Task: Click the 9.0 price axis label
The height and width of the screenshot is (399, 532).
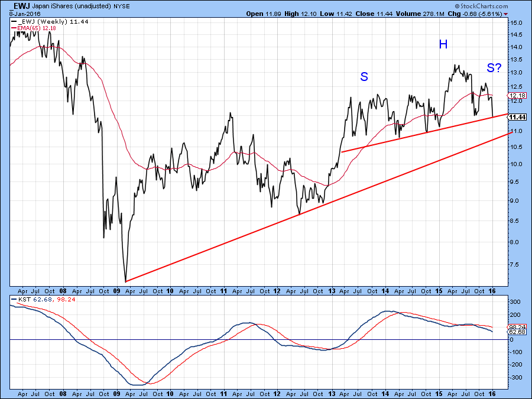Action: (x=514, y=200)
